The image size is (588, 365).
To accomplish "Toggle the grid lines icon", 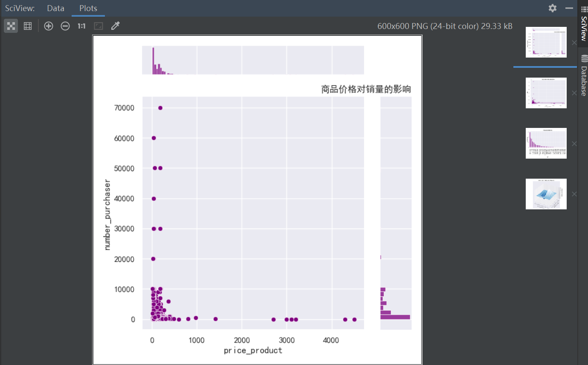I will point(28,26).
